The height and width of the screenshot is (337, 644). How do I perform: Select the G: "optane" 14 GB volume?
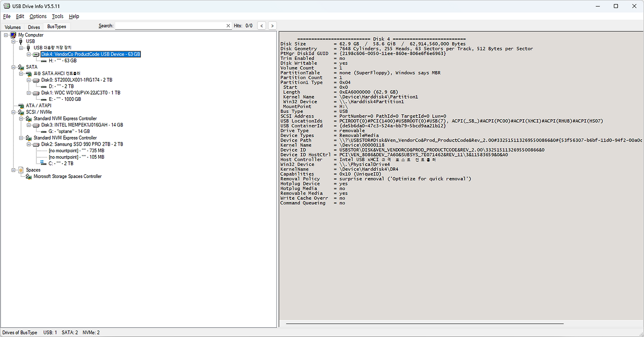tap(69, 131)
